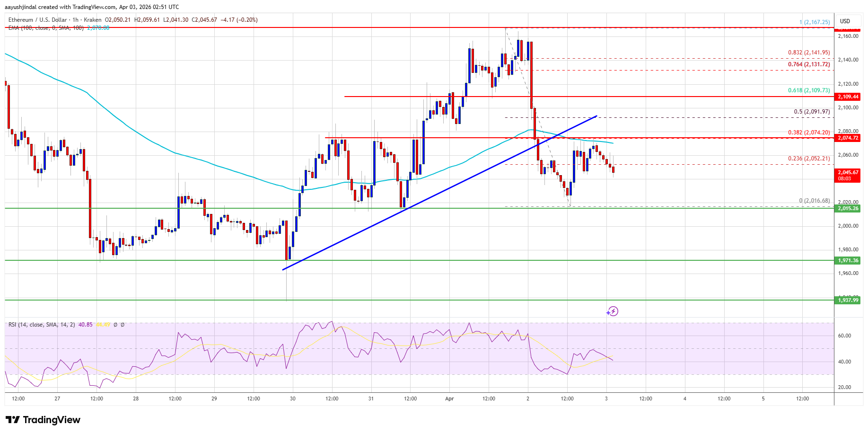Click the red 2,074.72 price tag

point(848,138)
